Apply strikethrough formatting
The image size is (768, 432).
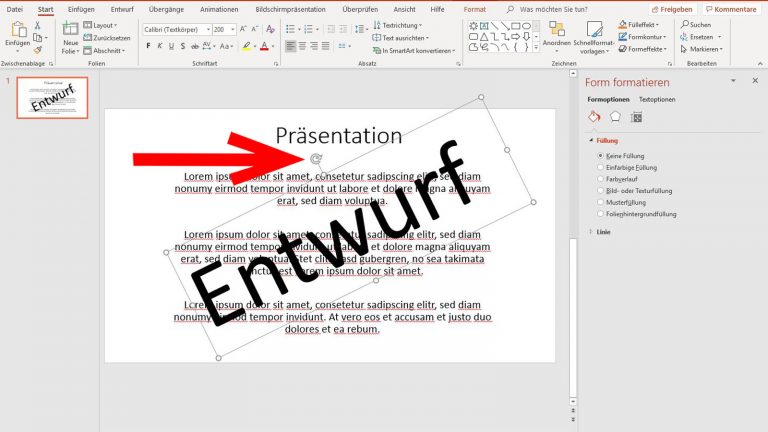pos(194,46)
